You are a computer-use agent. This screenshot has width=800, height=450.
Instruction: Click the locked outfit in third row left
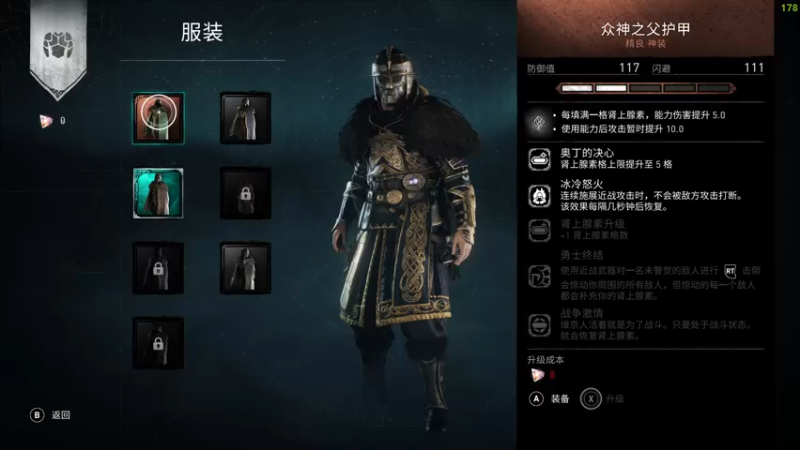pos(158,268)
